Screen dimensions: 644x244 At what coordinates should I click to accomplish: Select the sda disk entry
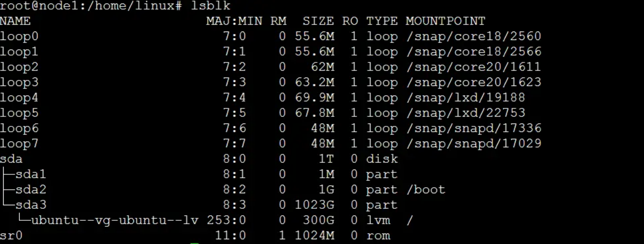(11, 159)
